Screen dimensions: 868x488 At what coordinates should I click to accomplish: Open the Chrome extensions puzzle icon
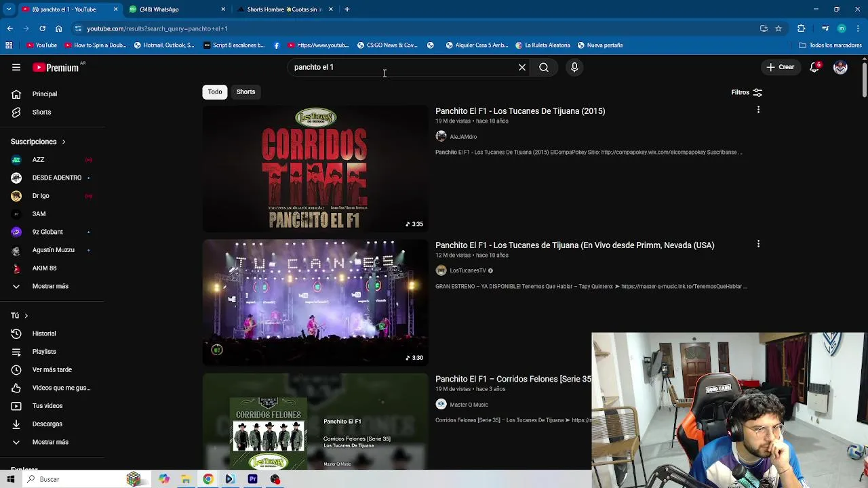(801, 28)
